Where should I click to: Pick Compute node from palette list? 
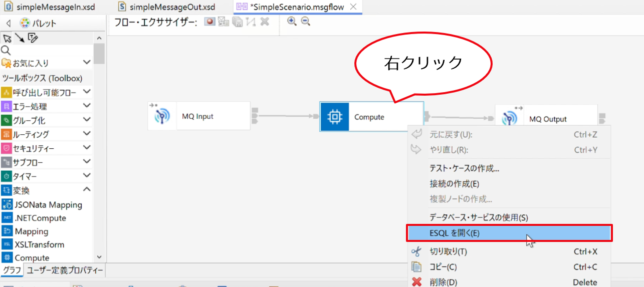point(26,258)
